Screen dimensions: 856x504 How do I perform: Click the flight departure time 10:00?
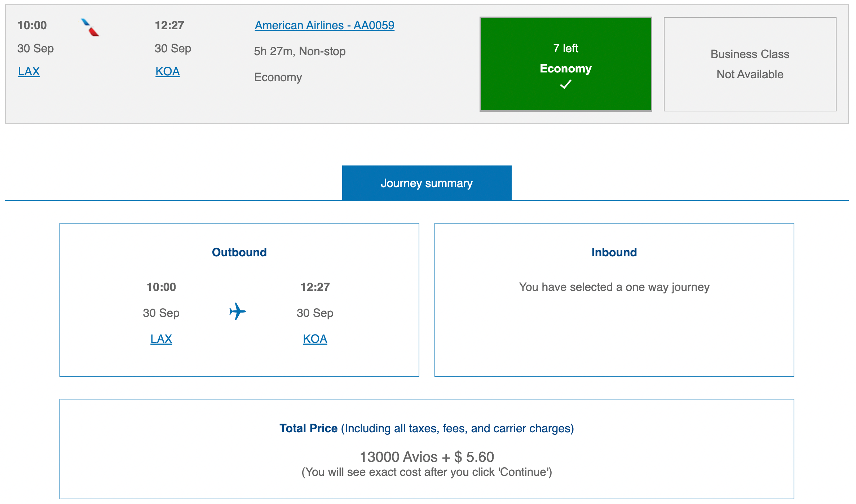pos(32,25)
